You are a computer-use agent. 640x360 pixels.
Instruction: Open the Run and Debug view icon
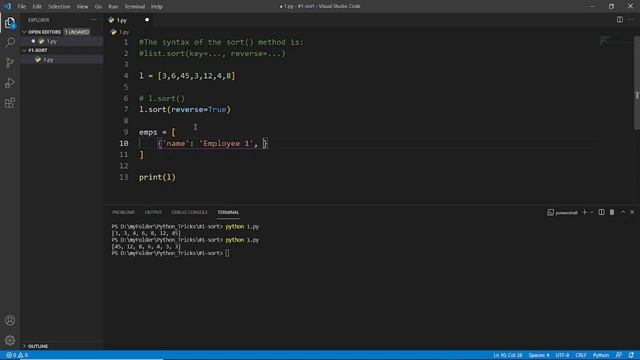pyautogui.click(x=10, y=83)
